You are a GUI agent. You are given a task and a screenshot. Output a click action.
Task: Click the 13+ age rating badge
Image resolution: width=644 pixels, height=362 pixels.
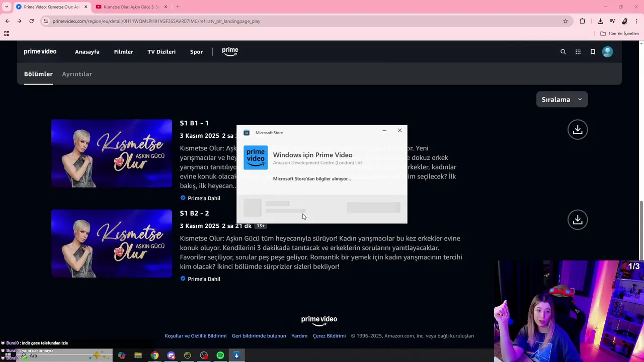click(261, 226)
